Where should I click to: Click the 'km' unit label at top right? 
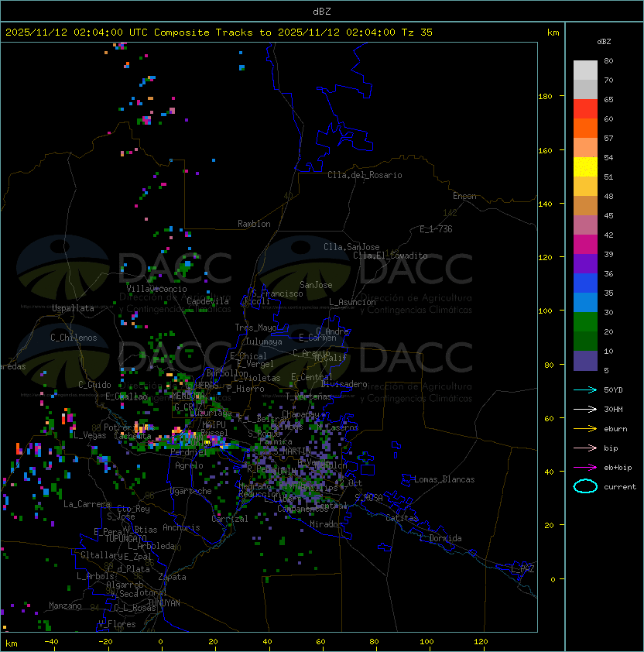click(x=553, y=33)
